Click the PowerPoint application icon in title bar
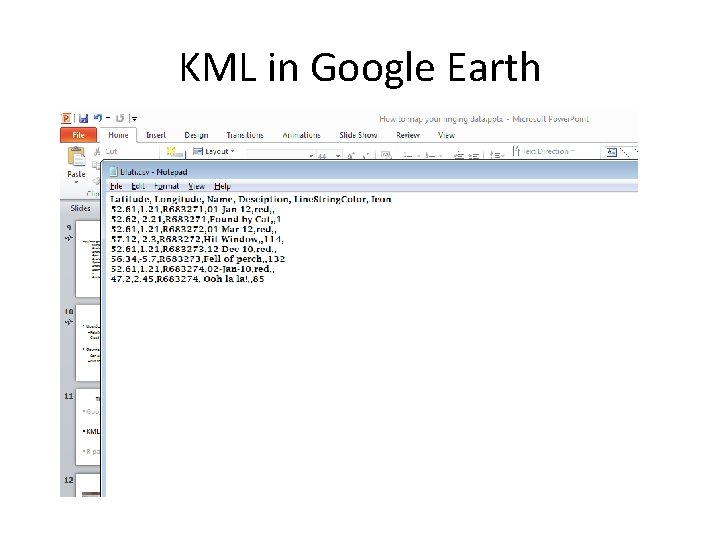Viewport: 720px width, 540px height. coord(66,118)
